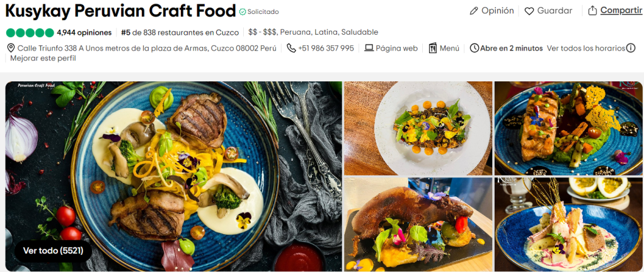
Task: Click the menu card icon beside Menú
Action: [x=433, y=48]
